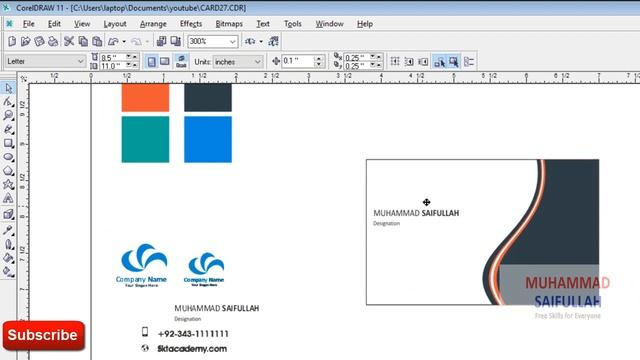Toggle set default or current page size
This screenshot has width=640, height=360.
click(x=181, y=62)
